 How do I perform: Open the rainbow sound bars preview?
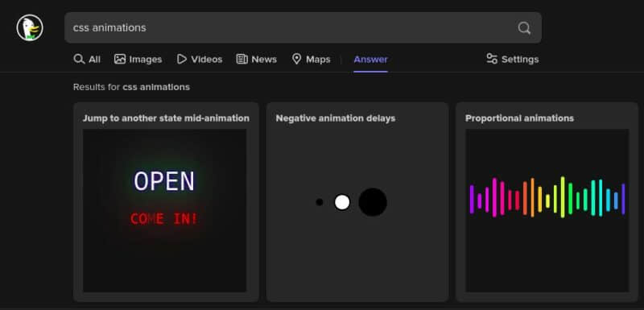[x=547, y=210]
